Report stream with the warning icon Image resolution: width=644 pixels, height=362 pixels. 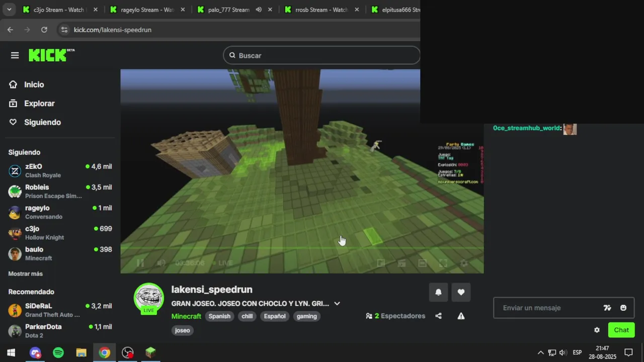click(x=461, y=316)
